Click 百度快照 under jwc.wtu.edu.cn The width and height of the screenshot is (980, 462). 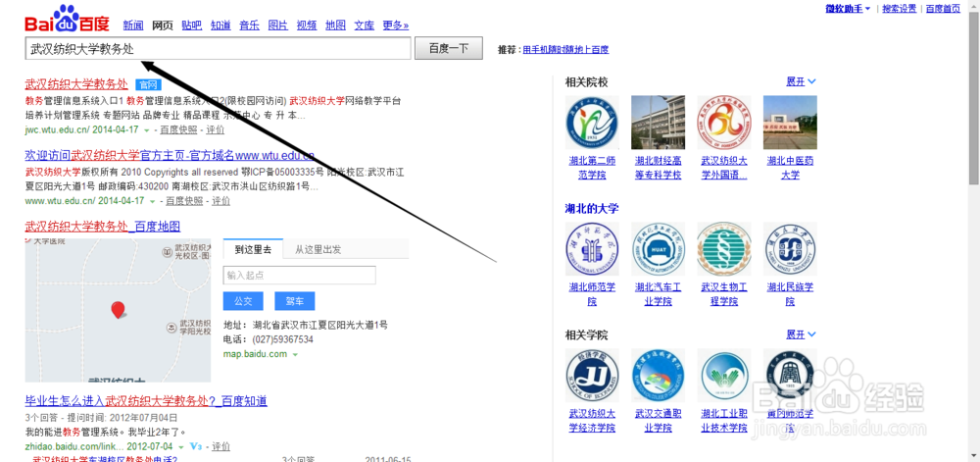pos(178,130)
